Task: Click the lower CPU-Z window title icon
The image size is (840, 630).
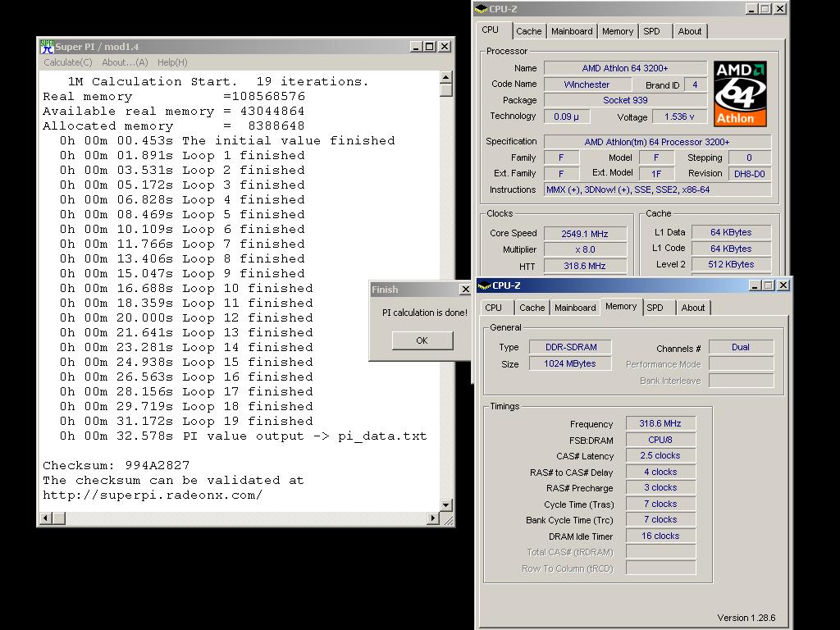Action: 484,285
